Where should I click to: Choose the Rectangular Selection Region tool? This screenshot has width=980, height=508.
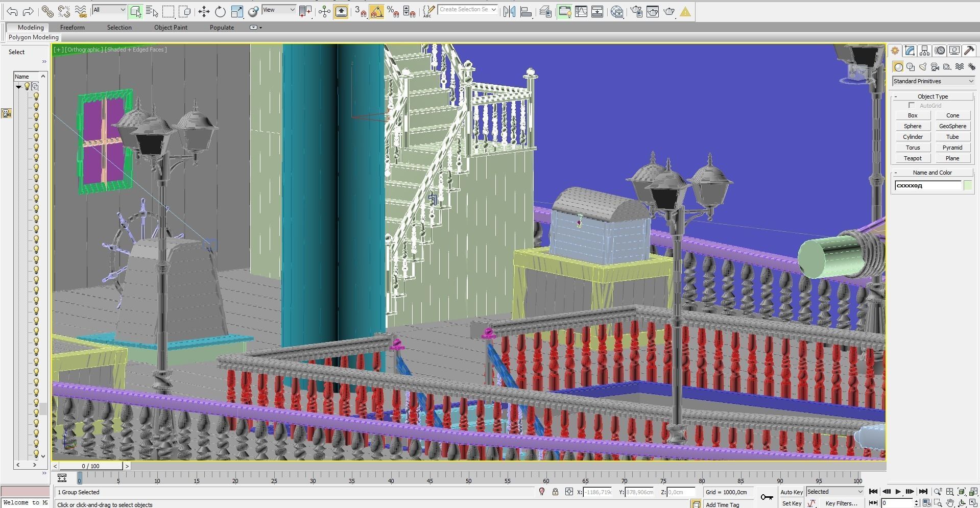pyautogui.click(x=168, y=11)
